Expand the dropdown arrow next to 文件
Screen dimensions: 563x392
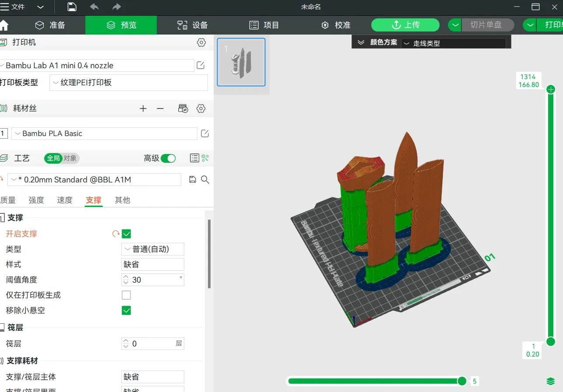tap(40, 7)
